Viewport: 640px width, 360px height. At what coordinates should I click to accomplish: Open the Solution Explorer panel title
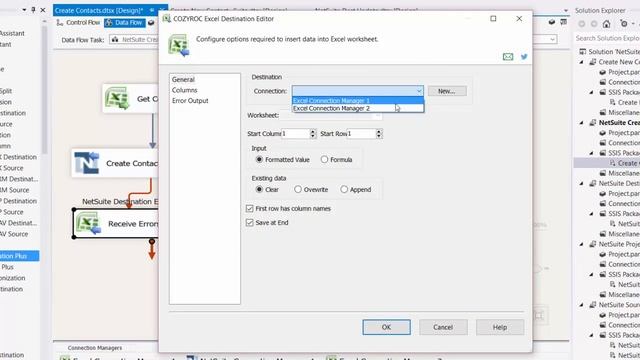point(600,11)
